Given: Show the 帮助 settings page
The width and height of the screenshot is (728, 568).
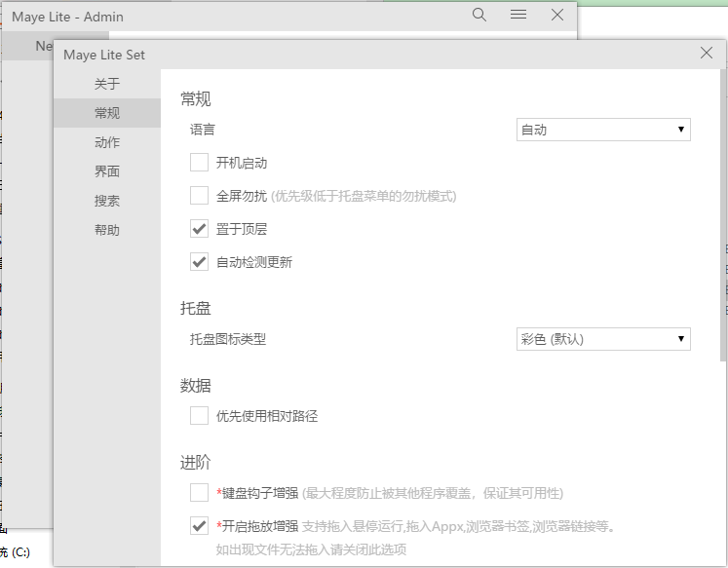Looking at the screenshot, I should point(107,230).
